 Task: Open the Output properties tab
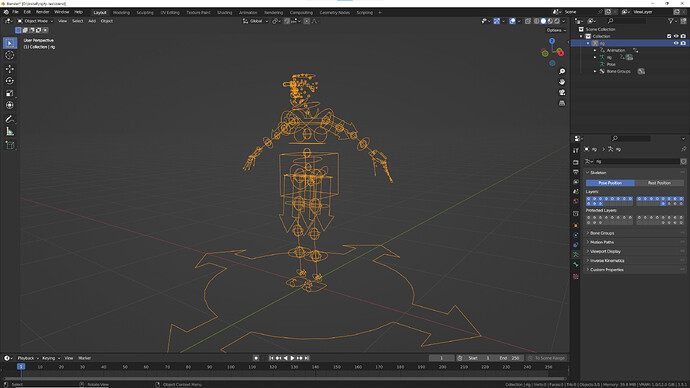(x=576, y=172)
